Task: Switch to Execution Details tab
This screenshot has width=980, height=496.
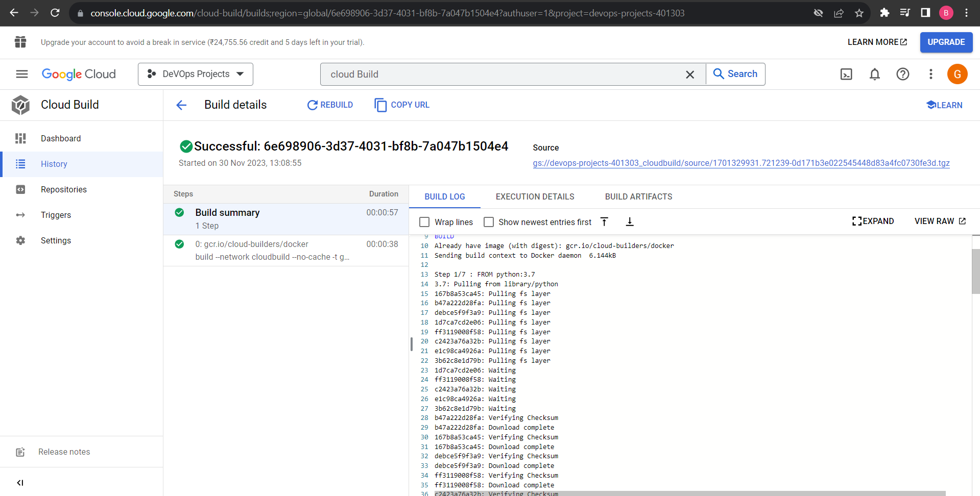Action: 535,196
